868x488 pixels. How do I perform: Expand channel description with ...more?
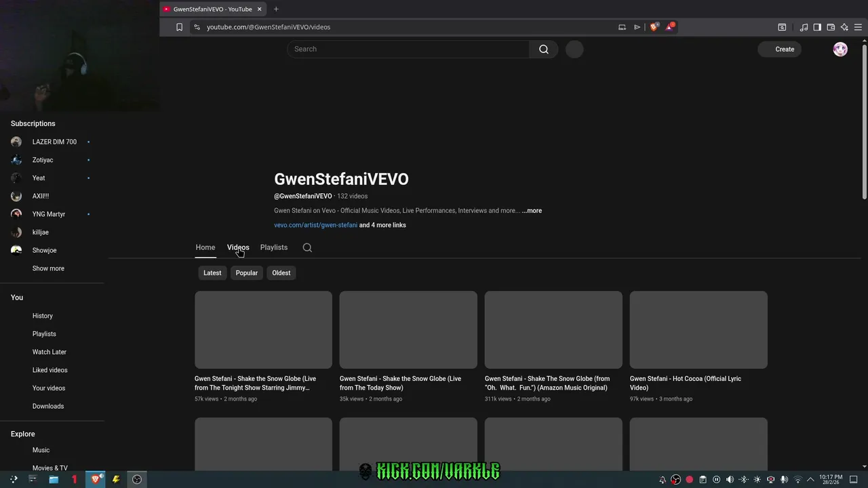(x=532, y=211)
